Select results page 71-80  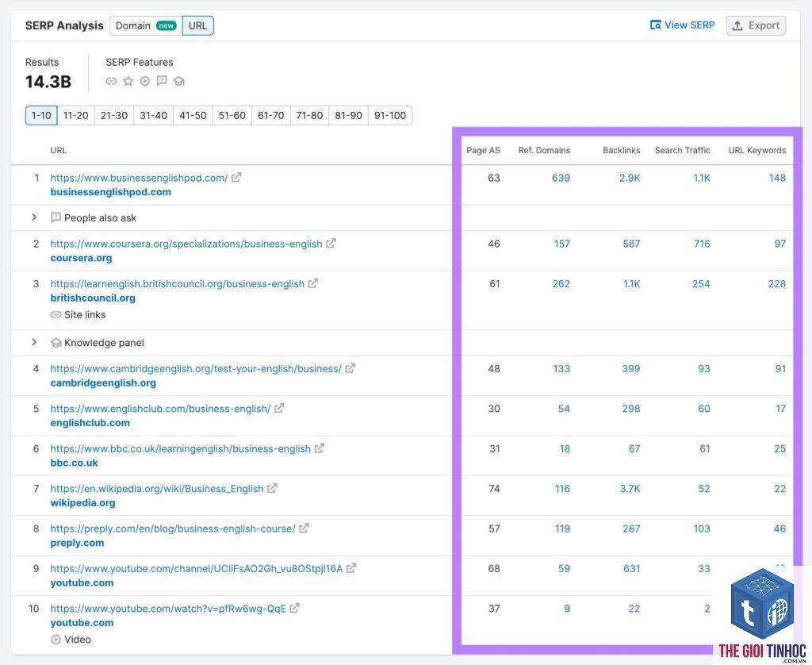pyautogui.click(x=309, y=116)
